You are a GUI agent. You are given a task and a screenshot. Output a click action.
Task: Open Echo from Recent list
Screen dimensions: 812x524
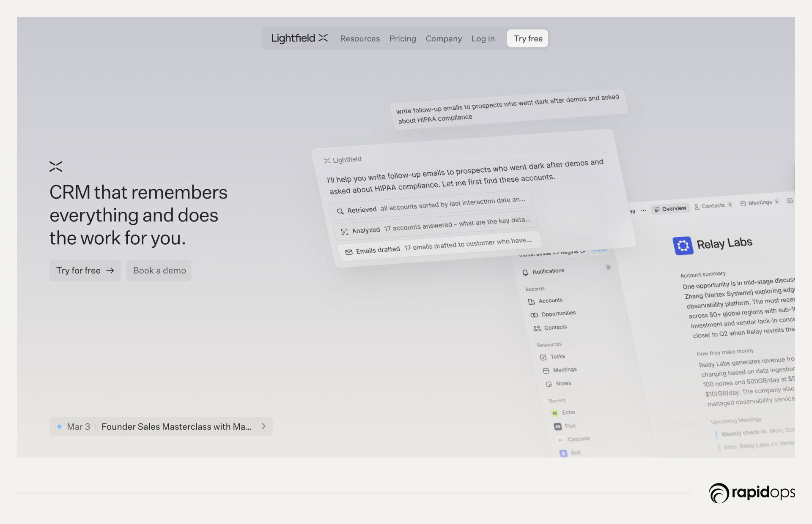[568, 412]
